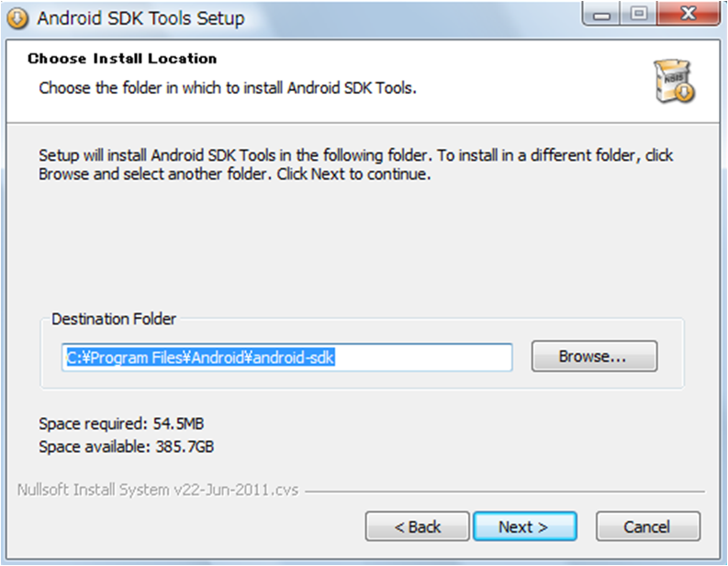Click the "Choose Install Location" heading

coord(122,59)
